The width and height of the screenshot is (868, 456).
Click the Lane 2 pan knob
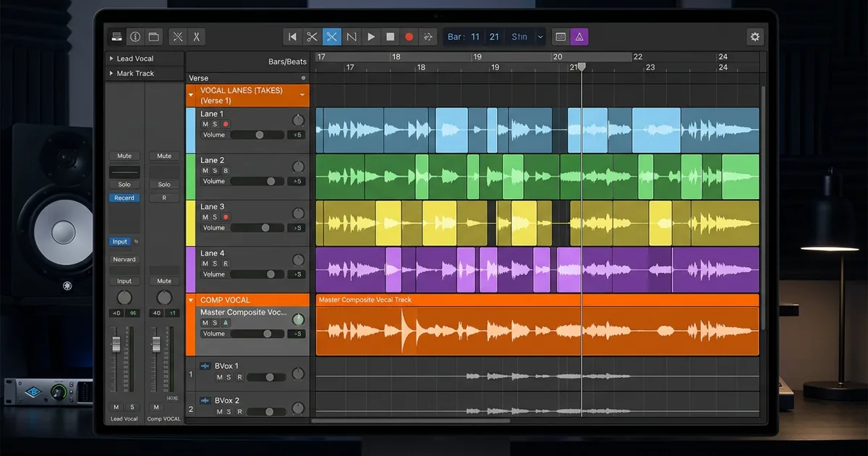(x=298, y=167)
